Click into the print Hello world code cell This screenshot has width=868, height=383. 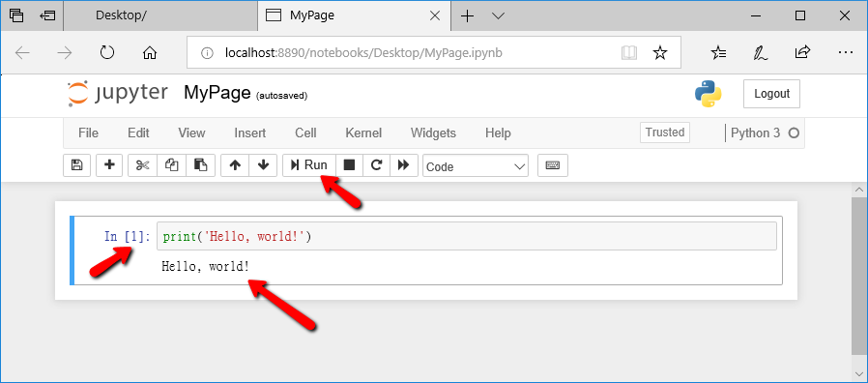pyautogui.click(x=467, y=237)
